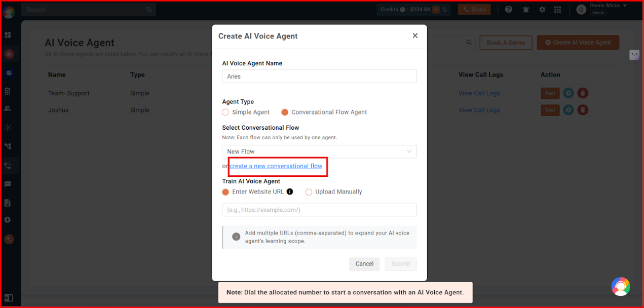Click the user avatar circle
The height and width of the screenshot is (308, 644).
coord(581,10)
